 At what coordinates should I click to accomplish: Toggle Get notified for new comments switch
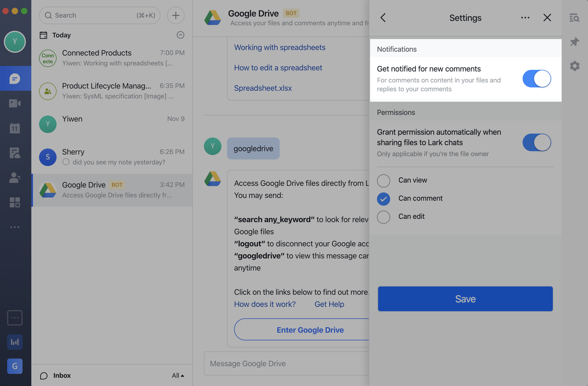click(537, 79)
